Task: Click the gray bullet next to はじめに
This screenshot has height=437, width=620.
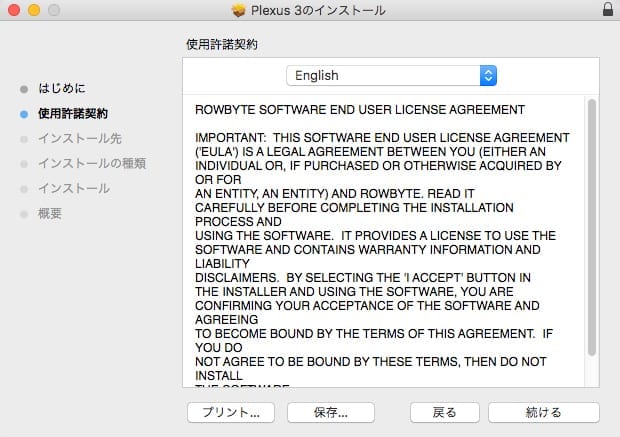Action: click(x=24, y=89)
